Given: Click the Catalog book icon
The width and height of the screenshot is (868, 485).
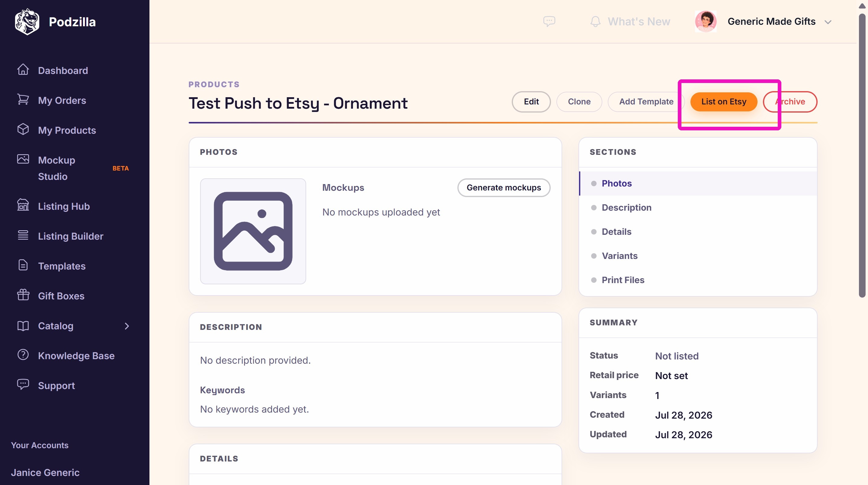Looking at the screenshot, I should point(23,326).
